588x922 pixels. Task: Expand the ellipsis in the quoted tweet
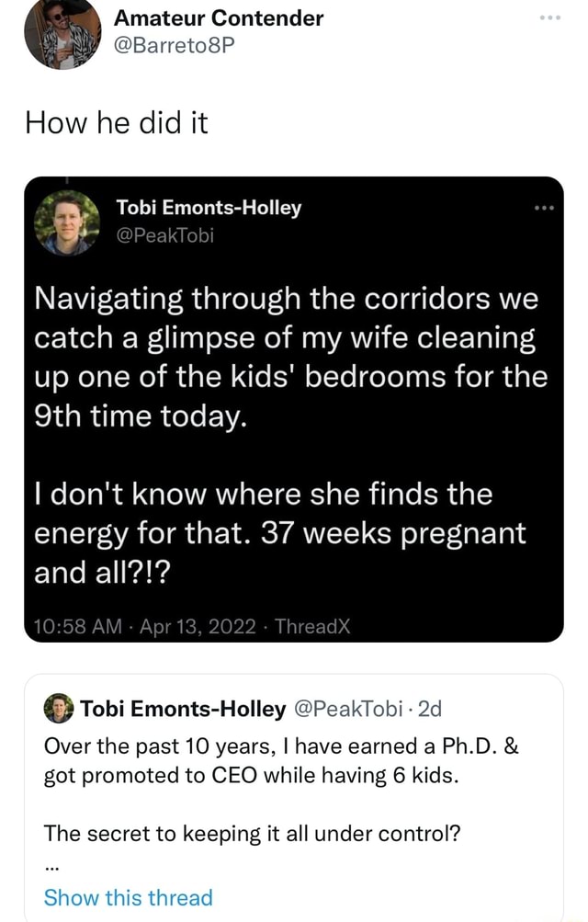click(x=51, y=864)
